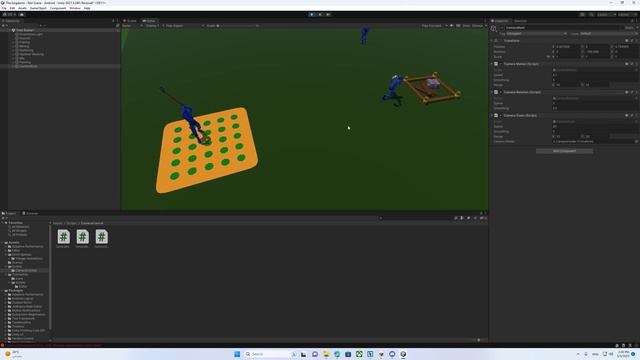Screen dimensions: 640x360
Task: Open the Windows Start button
Action: tap(237, 354)
